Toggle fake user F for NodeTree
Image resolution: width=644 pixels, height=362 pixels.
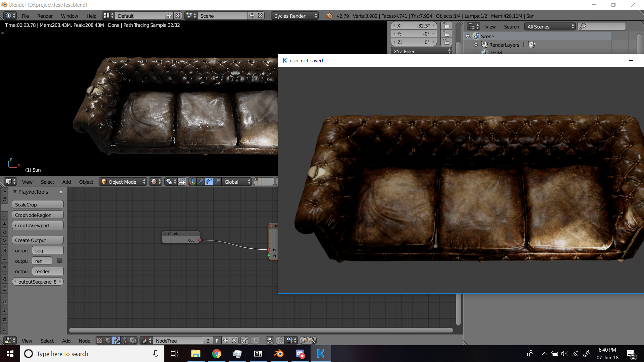click(217, 341)
